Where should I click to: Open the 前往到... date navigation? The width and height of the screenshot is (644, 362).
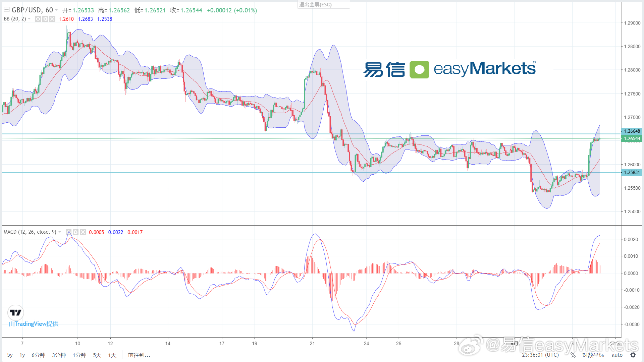point(139,355)
